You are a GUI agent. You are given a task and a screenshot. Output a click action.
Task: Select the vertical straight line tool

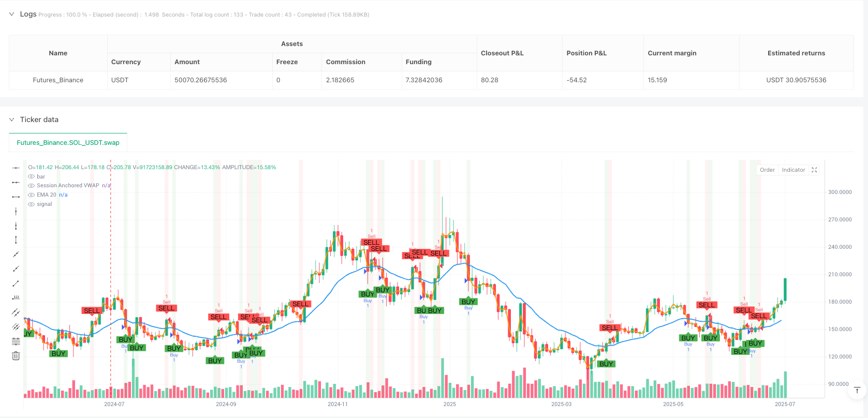click(x=16, y=211)
